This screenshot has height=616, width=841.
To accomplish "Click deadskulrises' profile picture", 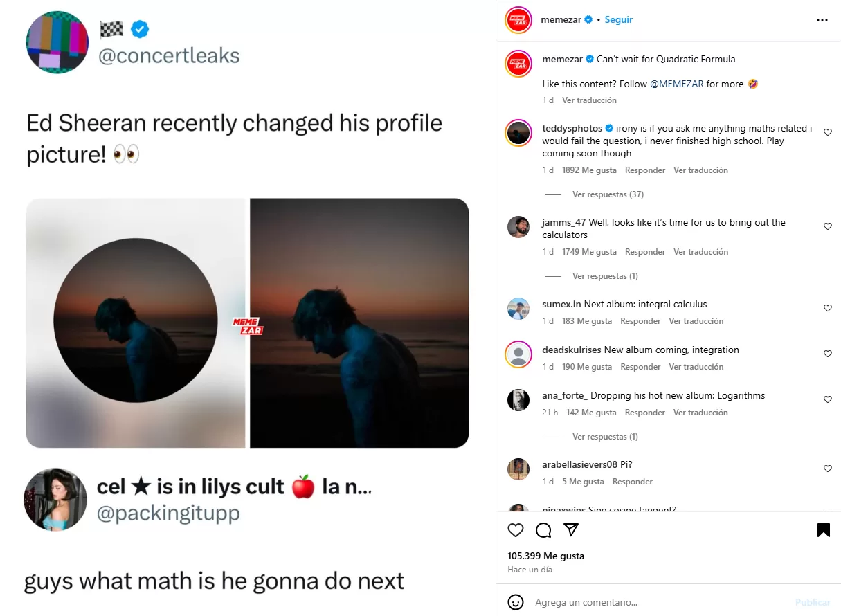I will tap(518, 354).
